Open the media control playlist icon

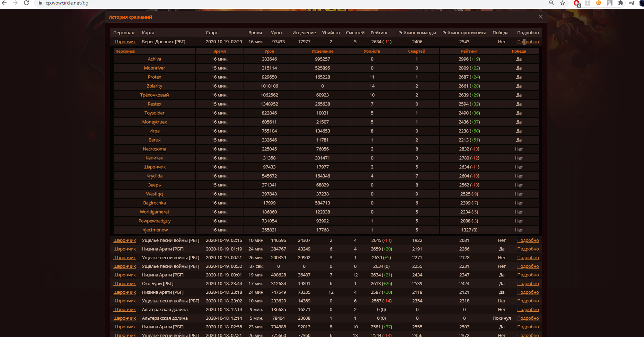(632, 3)
